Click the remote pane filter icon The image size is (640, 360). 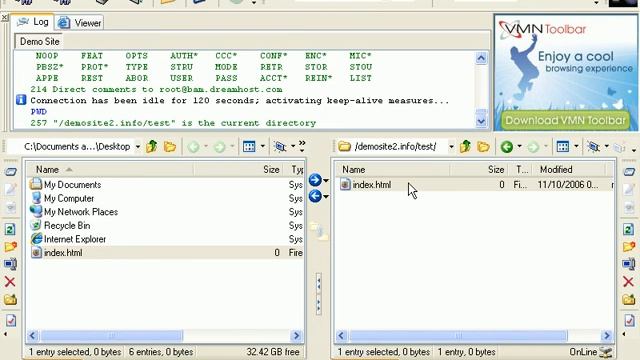(593, 146)
